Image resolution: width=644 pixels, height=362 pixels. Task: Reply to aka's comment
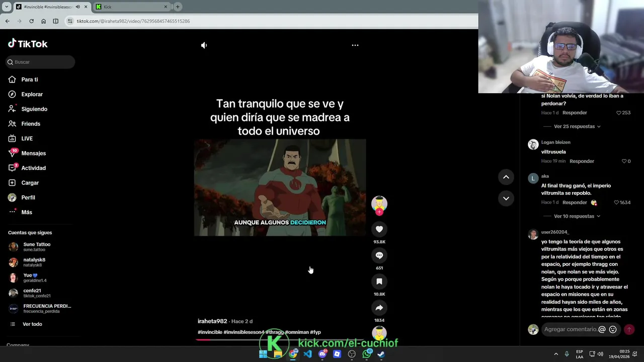(575, 203)
